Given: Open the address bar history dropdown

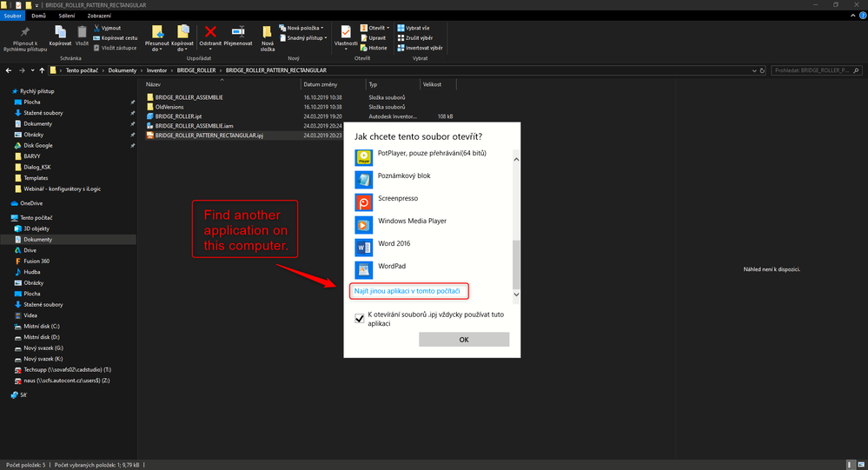Looking at the screenshot, I should coord(754,70).
